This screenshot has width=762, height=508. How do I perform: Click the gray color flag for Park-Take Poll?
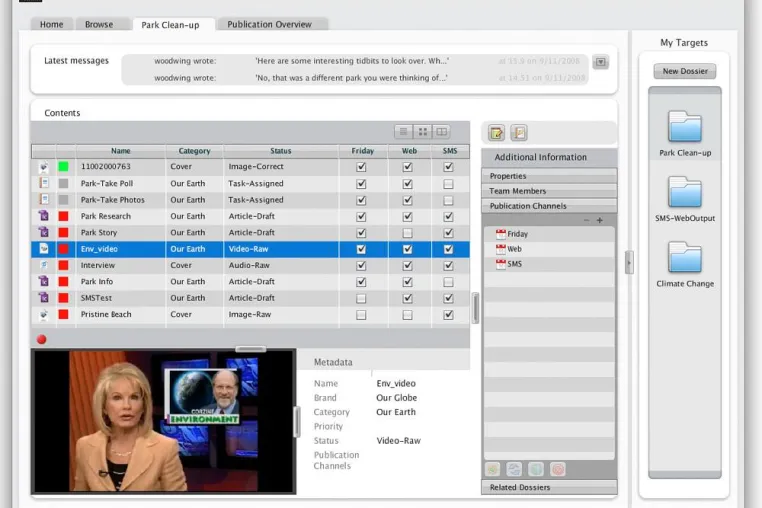click(x=63, y=183)
